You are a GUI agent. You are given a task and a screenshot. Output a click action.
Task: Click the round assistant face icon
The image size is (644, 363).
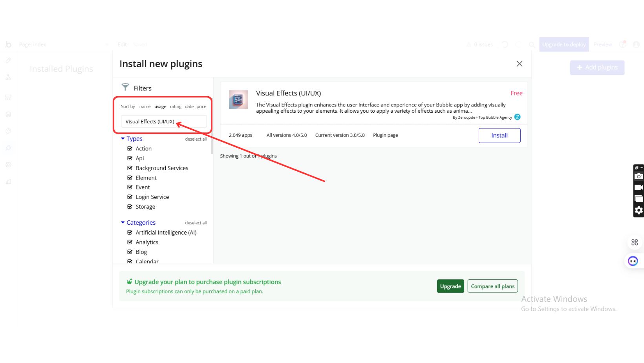pos(633,261)
